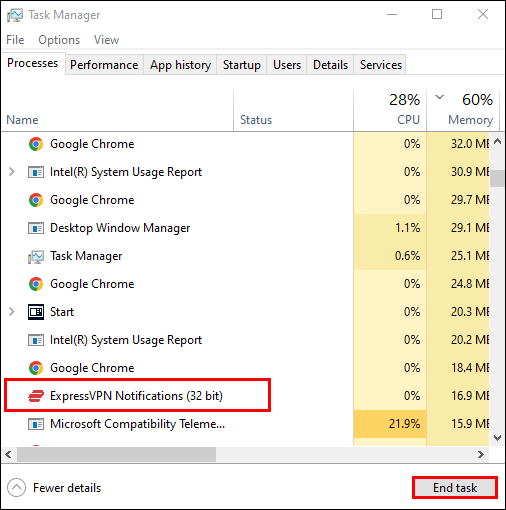Open the File menu
This screenshot has height=510, width=506.
(x=15, y=40)
